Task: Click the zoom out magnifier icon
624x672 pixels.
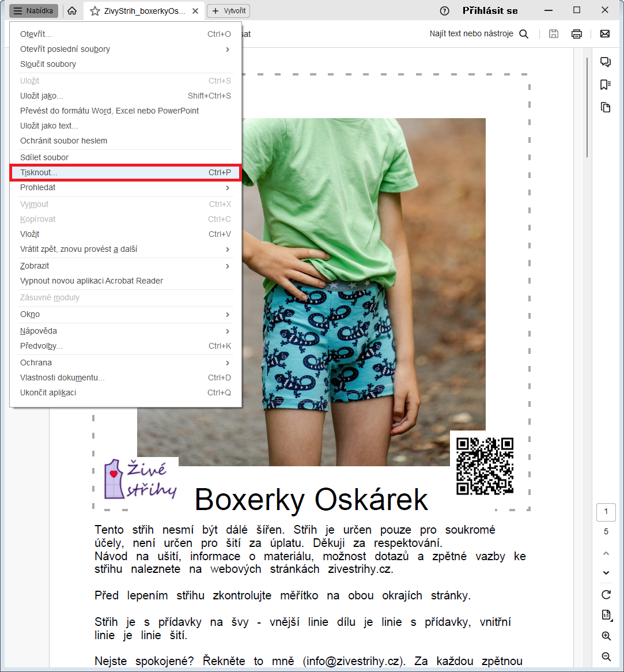Action: click(x=606, y=656)
